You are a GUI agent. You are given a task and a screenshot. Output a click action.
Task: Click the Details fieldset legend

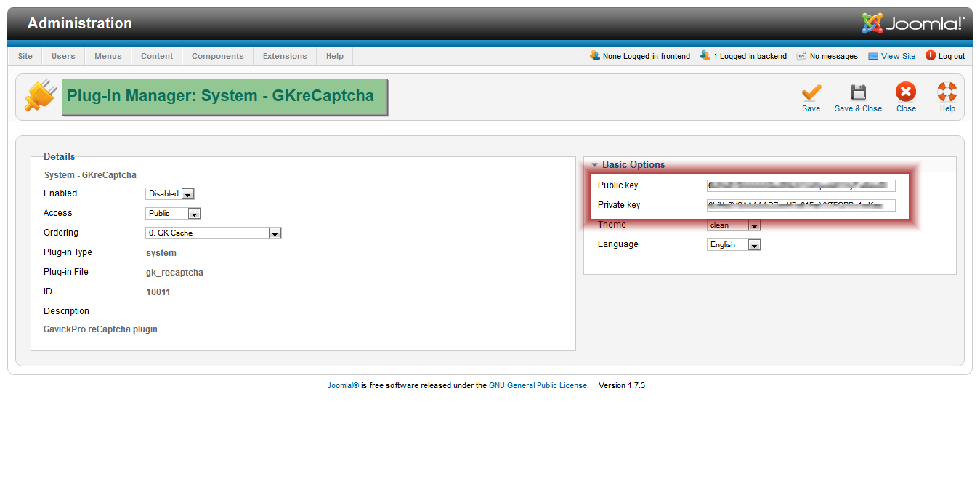pyautogui.click(x=59, y=156)
